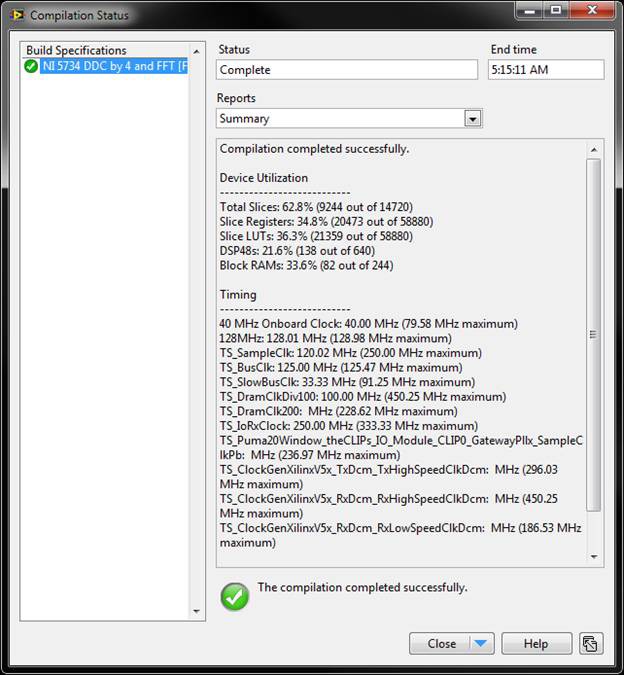624x675 pixels.
Task: Click the report scrollbar down arrow
Action: 594,557
